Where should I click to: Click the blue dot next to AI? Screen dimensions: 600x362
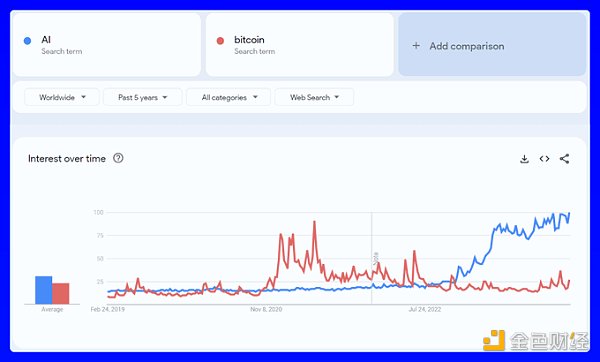click(x=27, y=41)
